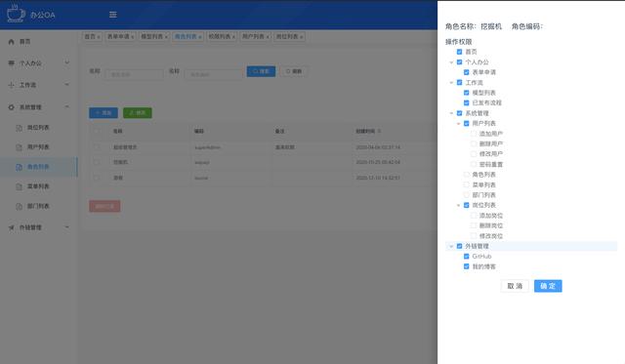Select the superAdmin row checkbox
The image size is (625, 364).
[97, 147]
